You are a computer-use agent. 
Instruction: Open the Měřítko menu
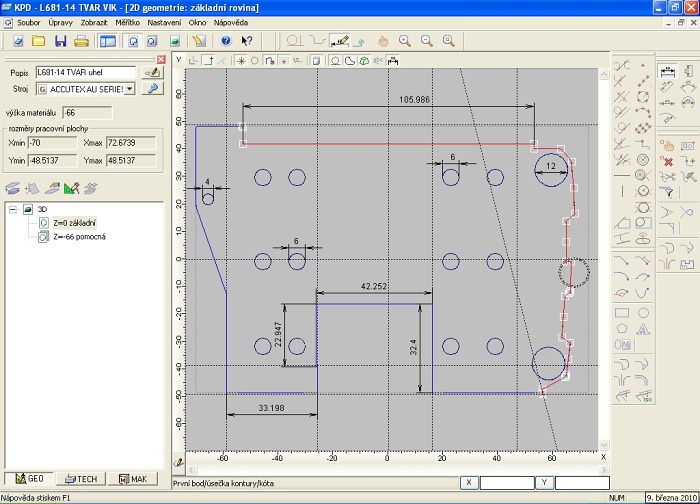pos(127,22)
